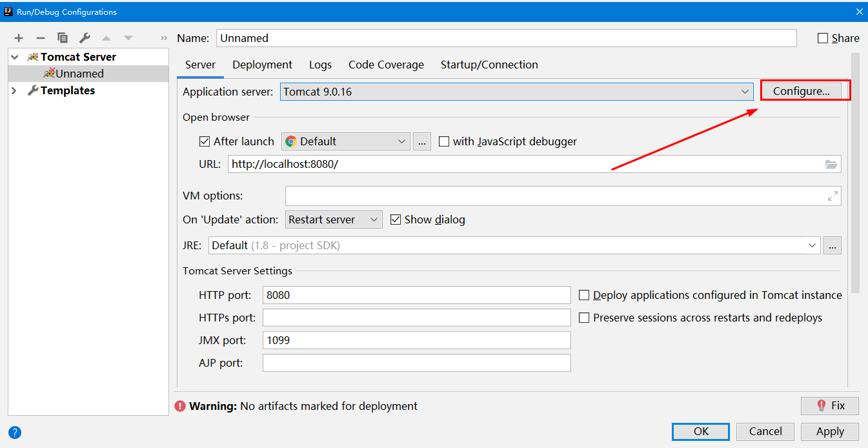The image size is (868, 448).
Task: Click Fix warning button
Action: click(830, 405)
